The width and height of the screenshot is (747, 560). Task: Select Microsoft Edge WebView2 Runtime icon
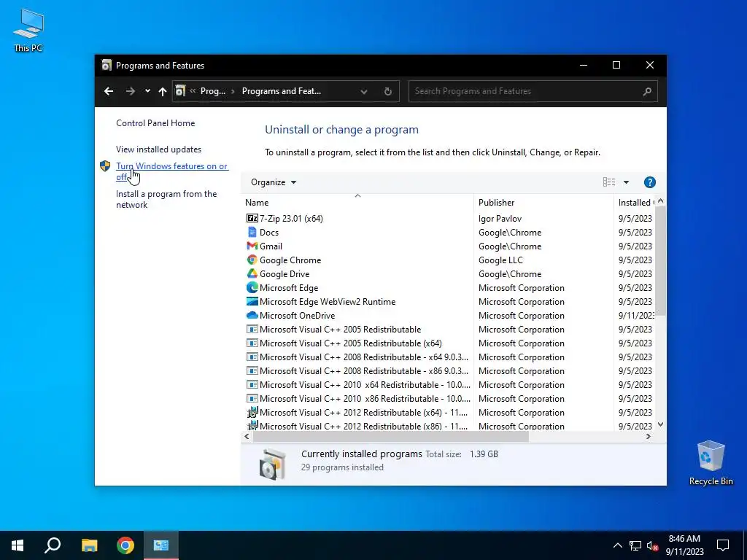click(252, 301)
